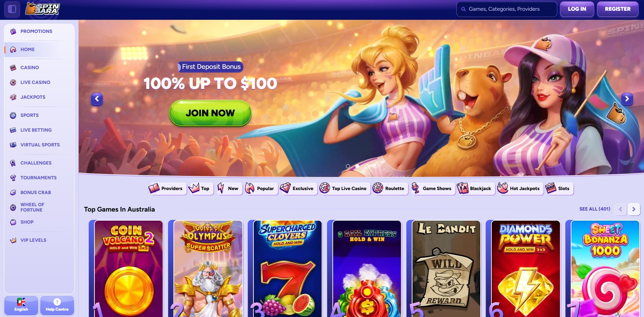
Task: Show next Top Games with right chevron
Action: pyautogui.click(x=634, y=209)
